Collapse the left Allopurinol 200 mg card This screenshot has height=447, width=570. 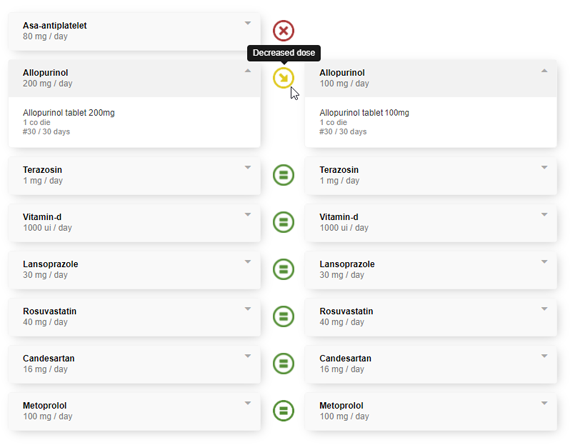pos(248,71)
